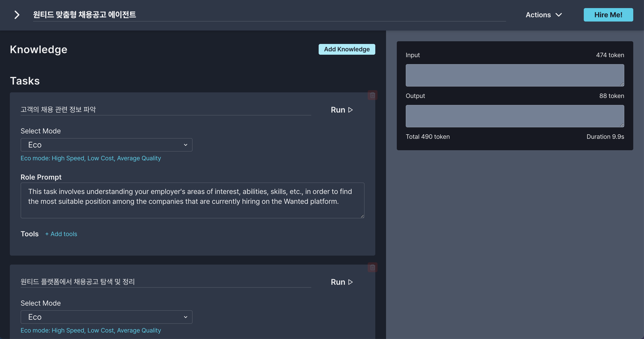Delete the 원티드 플랫폼에서 채용공고 탐색 및 정리 task
644x339 pixels.
pos(373,267)
